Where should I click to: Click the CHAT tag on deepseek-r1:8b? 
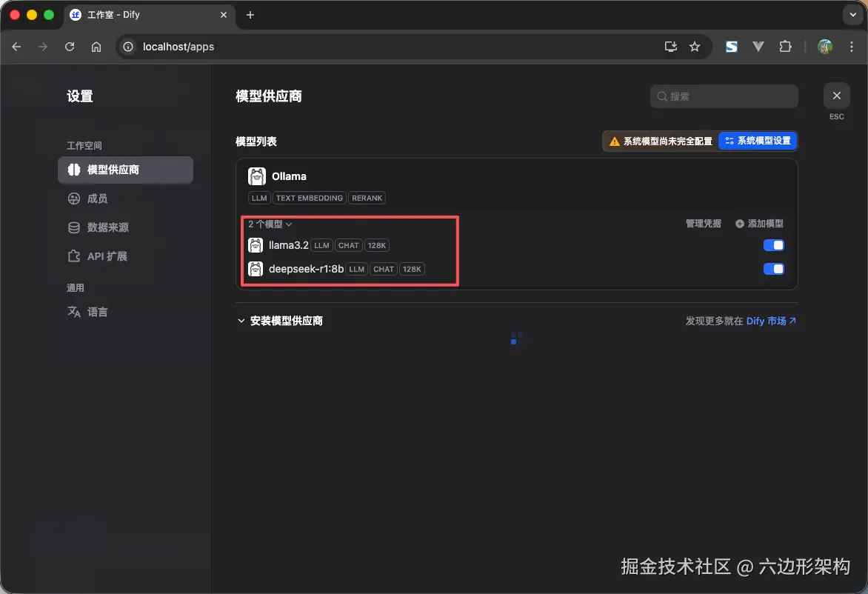[x=384, y=269]
